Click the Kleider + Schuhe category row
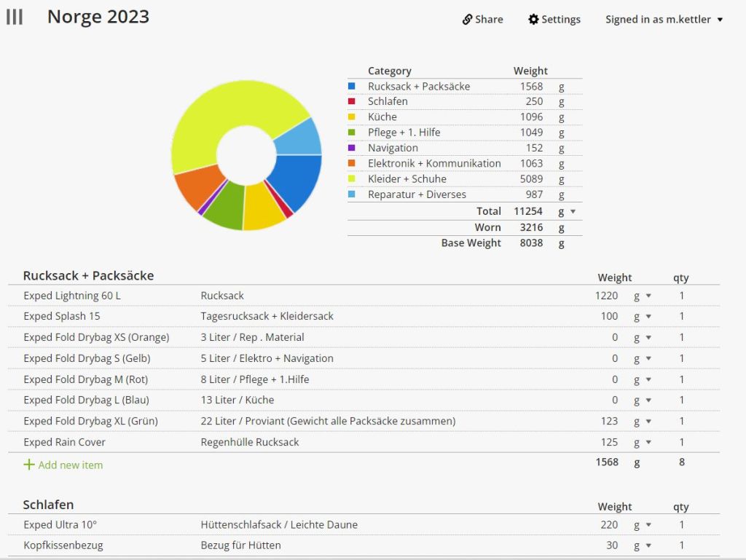This screenshot has height=560, width=746. (x=407, y=179)
